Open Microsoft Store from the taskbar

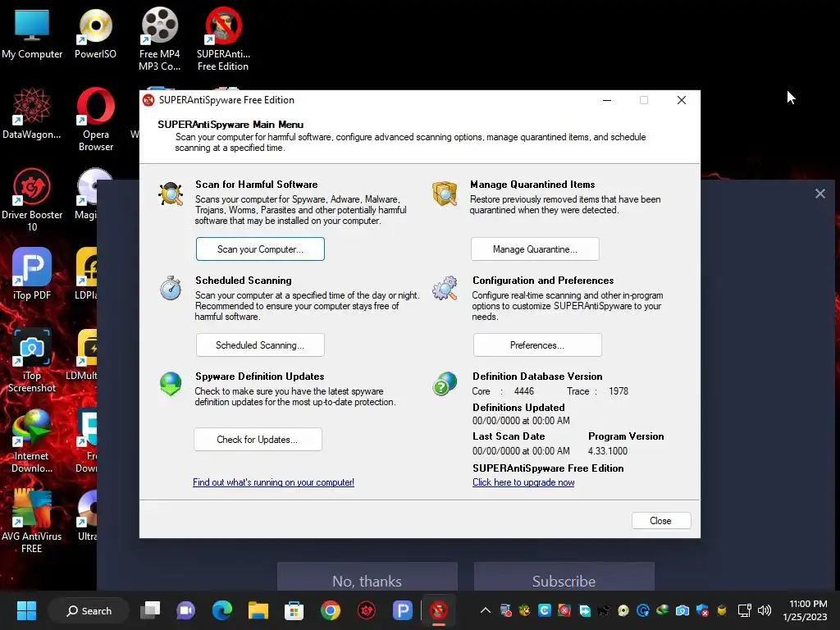tap(294, 610)
